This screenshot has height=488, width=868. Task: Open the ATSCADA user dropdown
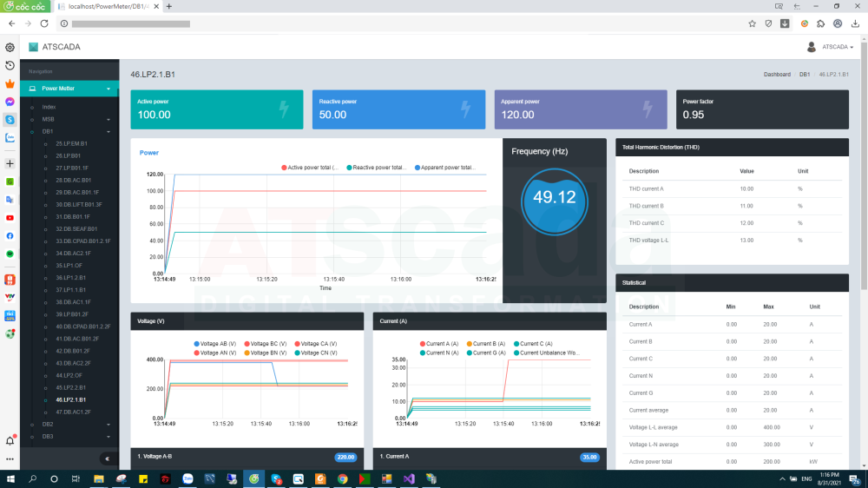pyautogui.click(x=831, y=47)
